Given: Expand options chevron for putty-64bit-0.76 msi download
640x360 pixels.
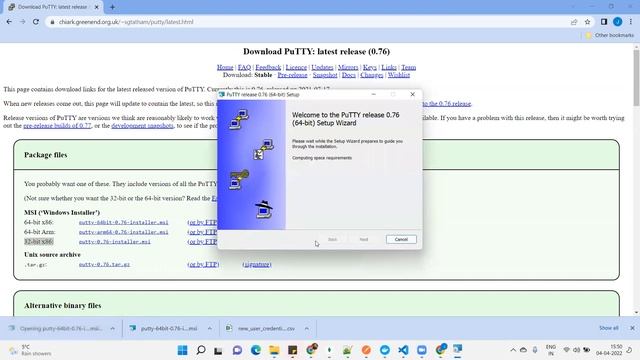Looking at the screenshot, I should tap(209, 329).
